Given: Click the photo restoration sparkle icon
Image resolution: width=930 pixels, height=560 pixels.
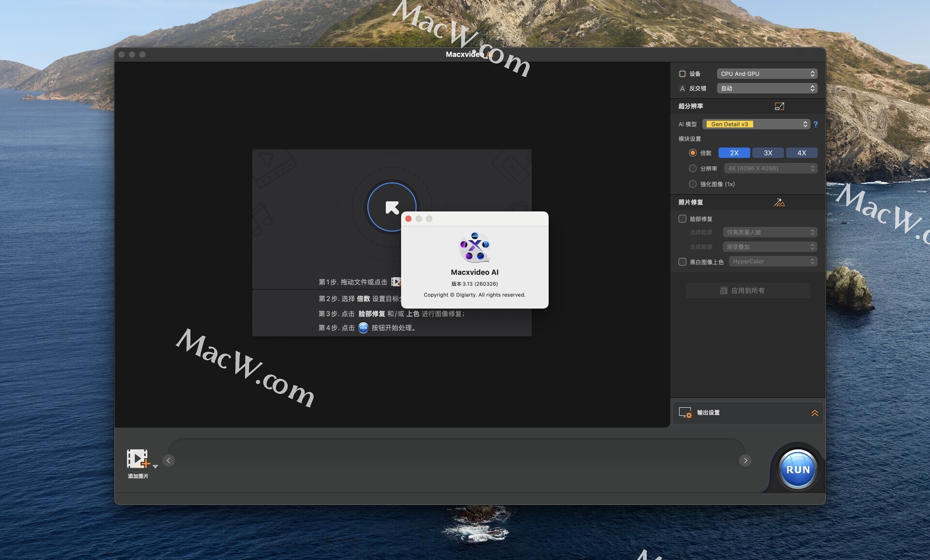Looking at the screenshot, I should 779,202.
